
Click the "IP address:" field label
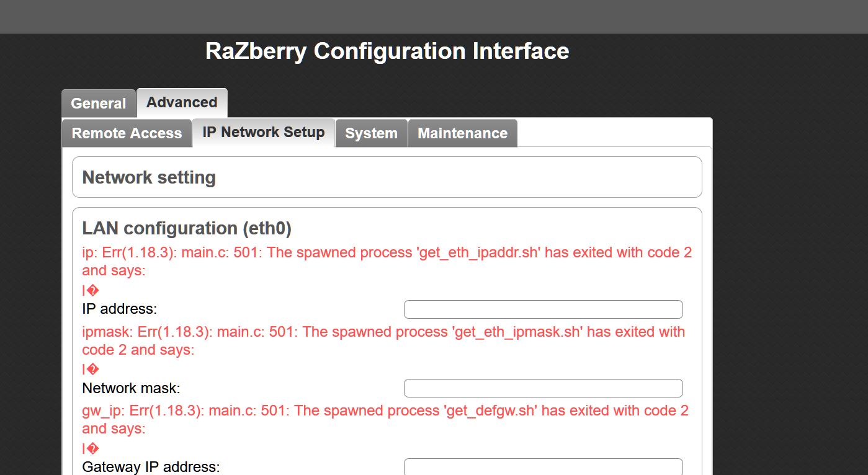pos(120,309)
